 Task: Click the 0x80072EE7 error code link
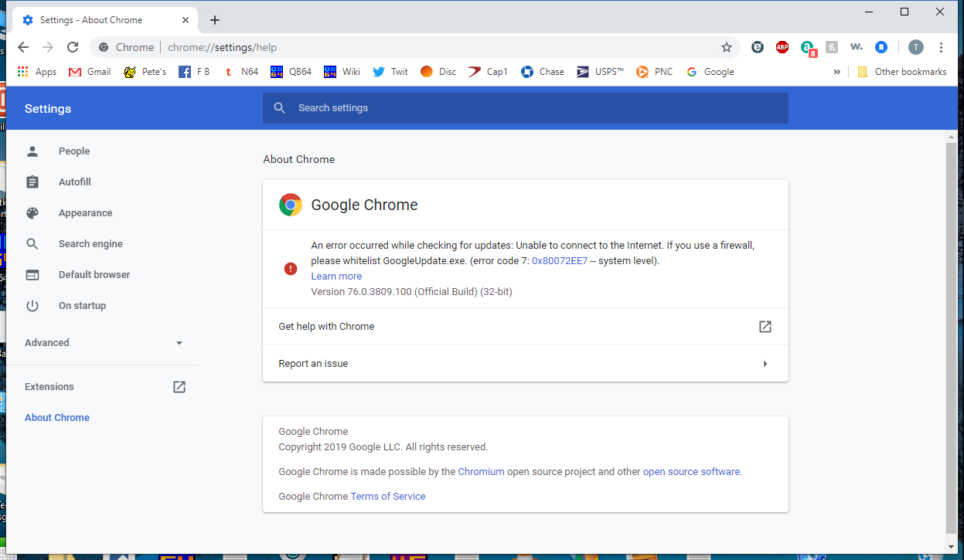tap(560, 261)
